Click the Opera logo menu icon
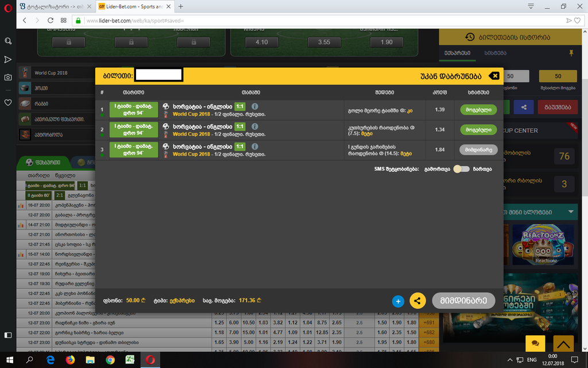The height and width of the screenshot is (368, 588). tap(8, 7)
